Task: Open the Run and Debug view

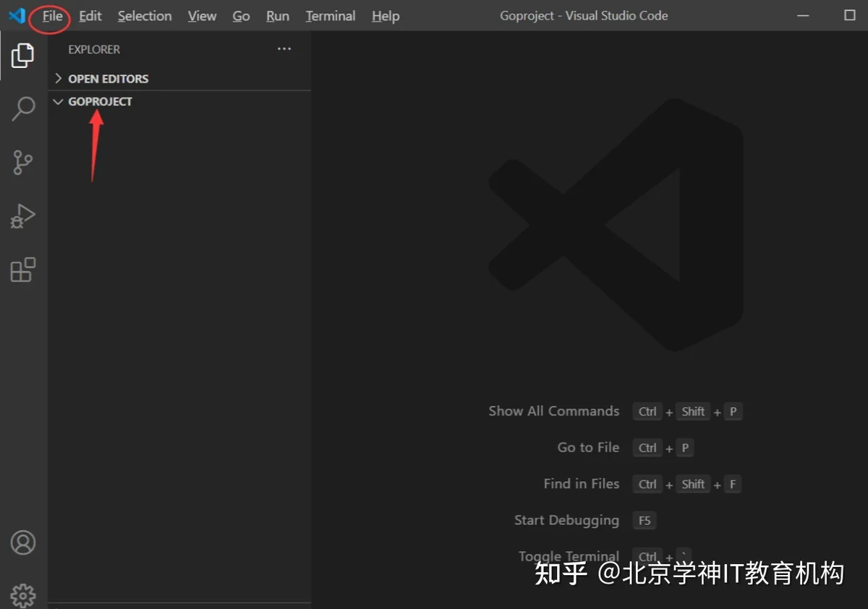Action: (x=23, y=216)
